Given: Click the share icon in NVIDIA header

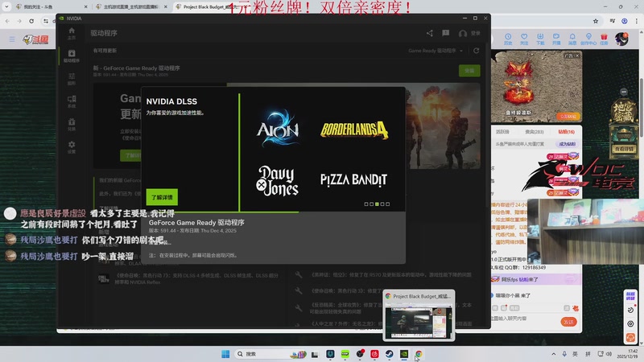Looking at the screenshot, I should click(430, 33).
